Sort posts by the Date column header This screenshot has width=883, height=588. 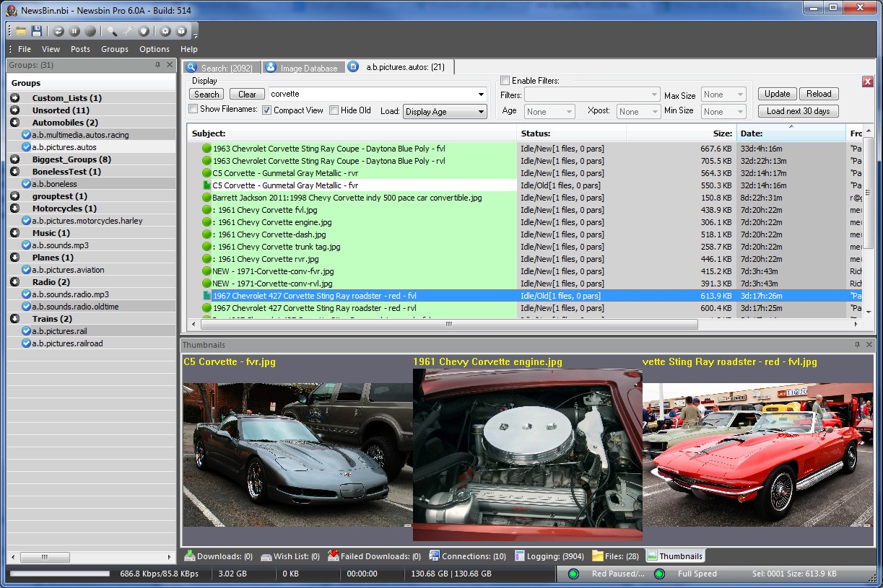click(x=791, y=133)
